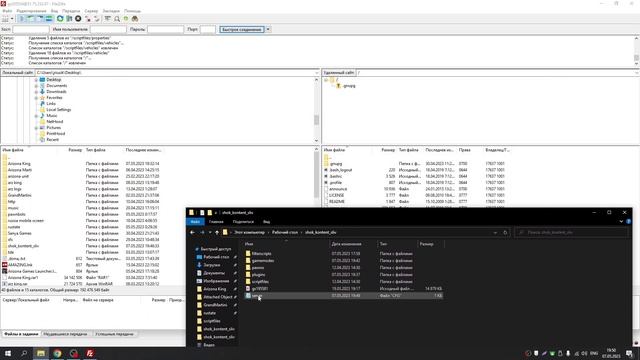Click process queue toolbar icon

point(69,19)
